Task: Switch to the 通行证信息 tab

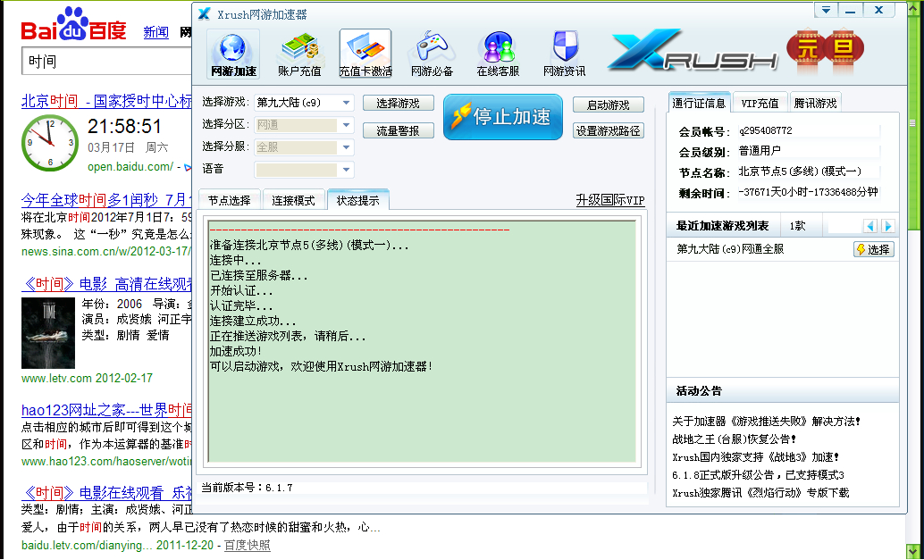Action: tap(699, 103)
